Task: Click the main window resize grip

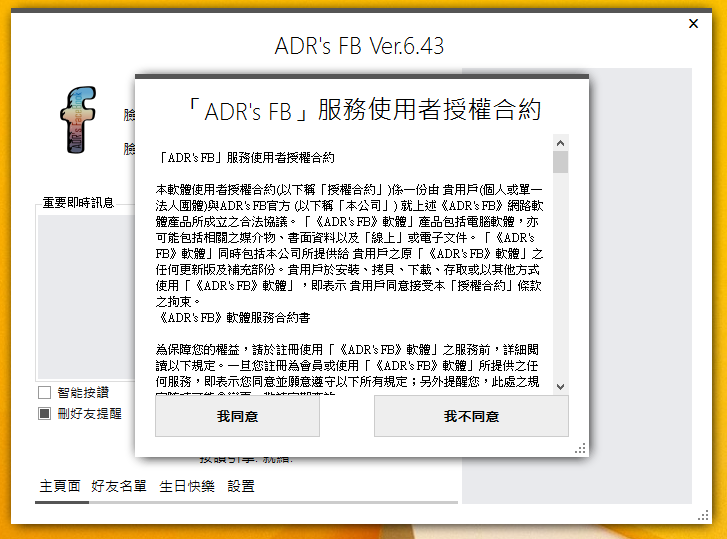Action: 703,515
